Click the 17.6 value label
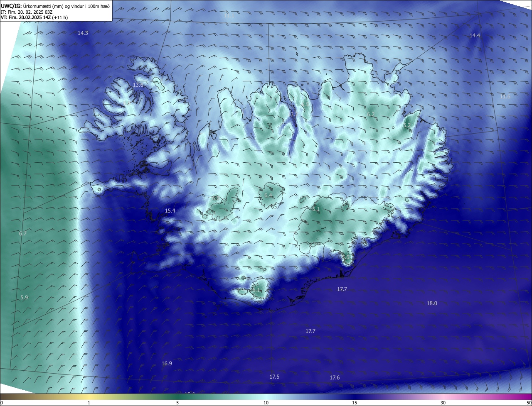The image size is (532, 406). tap(335, 377)
